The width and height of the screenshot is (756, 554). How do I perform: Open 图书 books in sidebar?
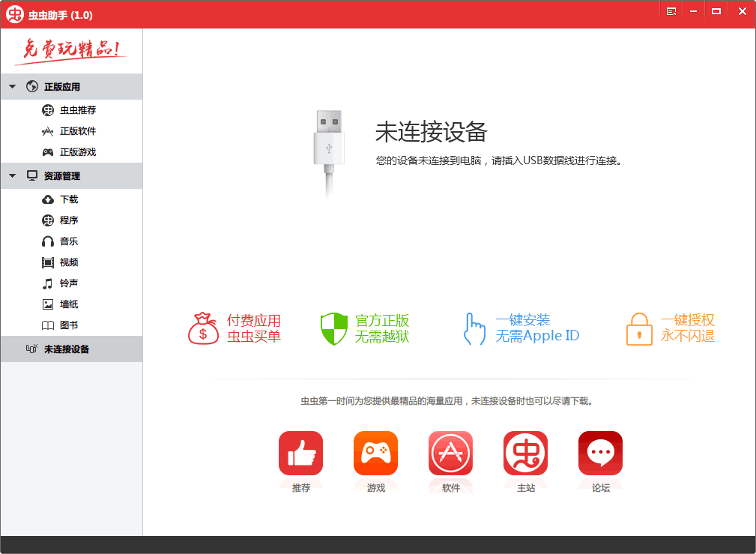click(71, 325)
